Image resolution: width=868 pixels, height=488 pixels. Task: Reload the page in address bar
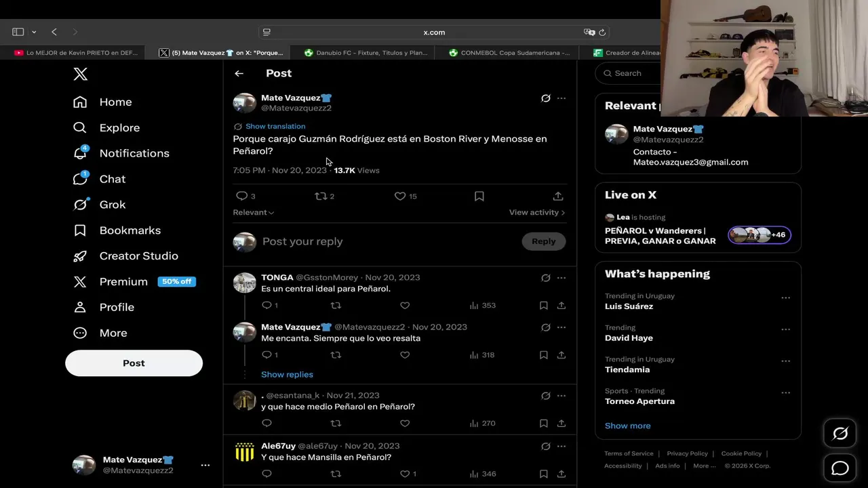[x=602, y=32]
